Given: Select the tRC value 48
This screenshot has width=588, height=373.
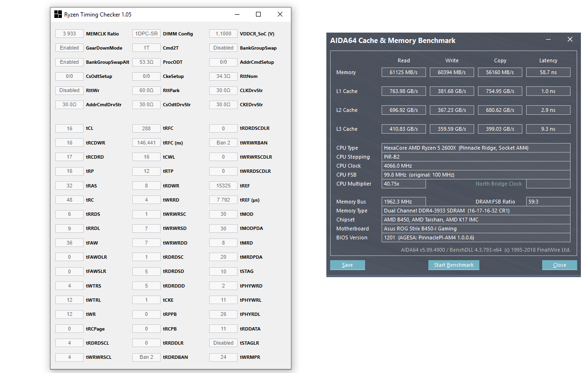Looking at the screenshot, I should (69, 200).
